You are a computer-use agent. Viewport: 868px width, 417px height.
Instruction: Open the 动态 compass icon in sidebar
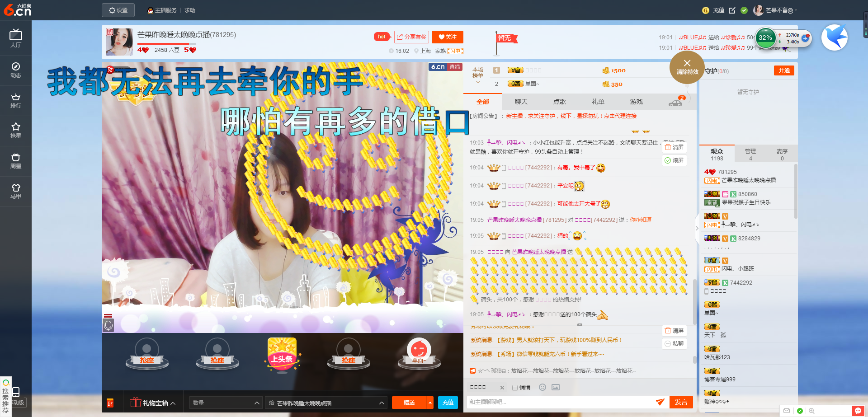[15, 70]
